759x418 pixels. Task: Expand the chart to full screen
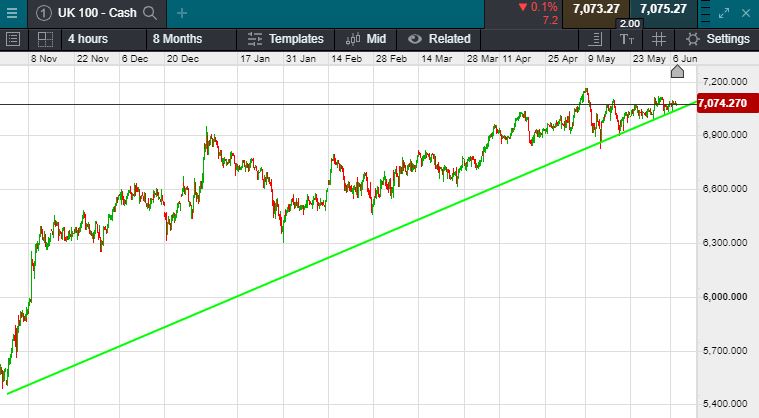724,14
